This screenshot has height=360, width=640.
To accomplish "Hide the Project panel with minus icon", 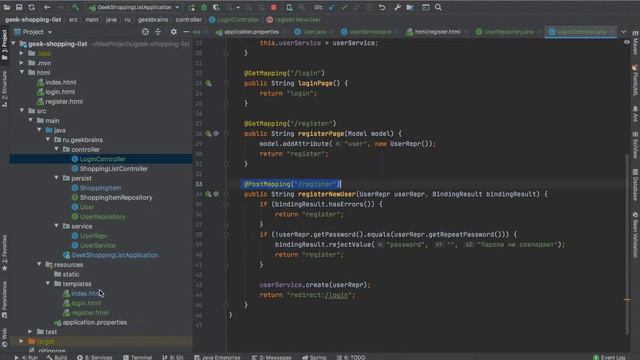I will click(x=186, y=32).
